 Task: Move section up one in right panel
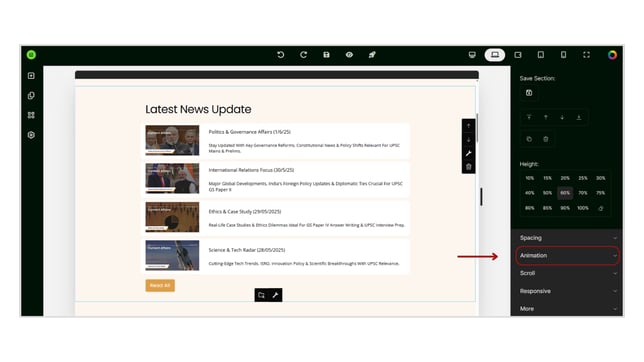pos(546,117)
